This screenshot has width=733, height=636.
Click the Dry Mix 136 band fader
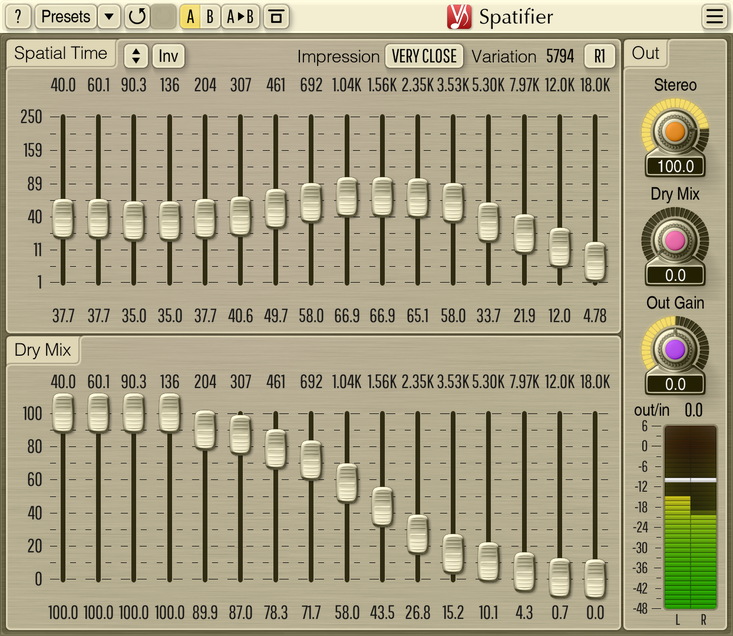pos(169,413)
